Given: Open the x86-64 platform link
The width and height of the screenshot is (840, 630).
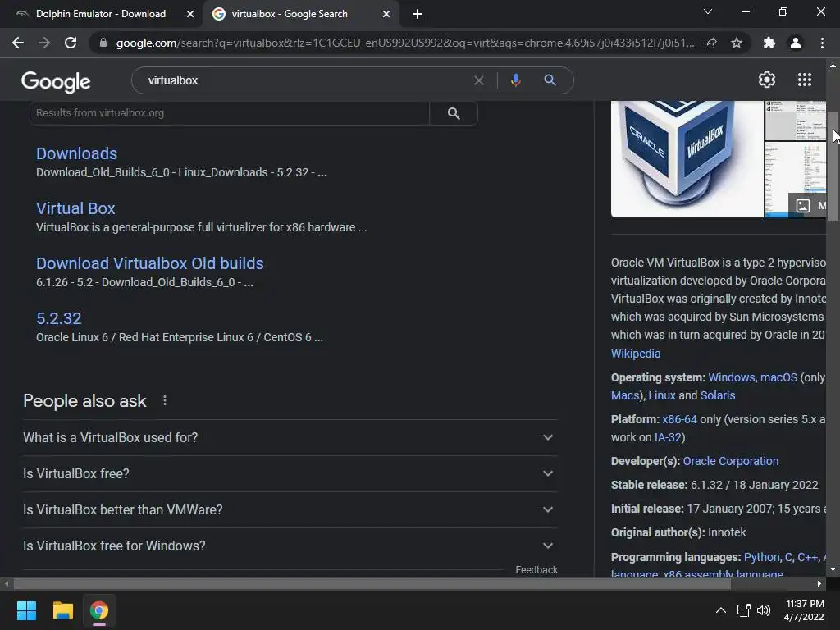Looking at the screenshot, I should pyautogui.click(x=680, y=419).
